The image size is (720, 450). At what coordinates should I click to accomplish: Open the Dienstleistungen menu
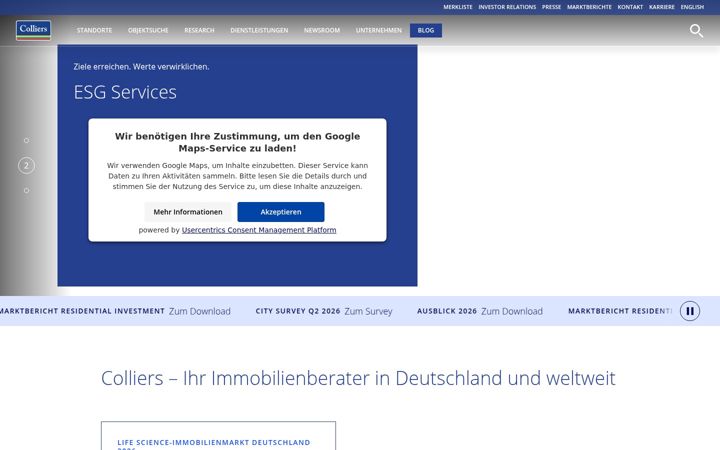(x=259, y=30)
